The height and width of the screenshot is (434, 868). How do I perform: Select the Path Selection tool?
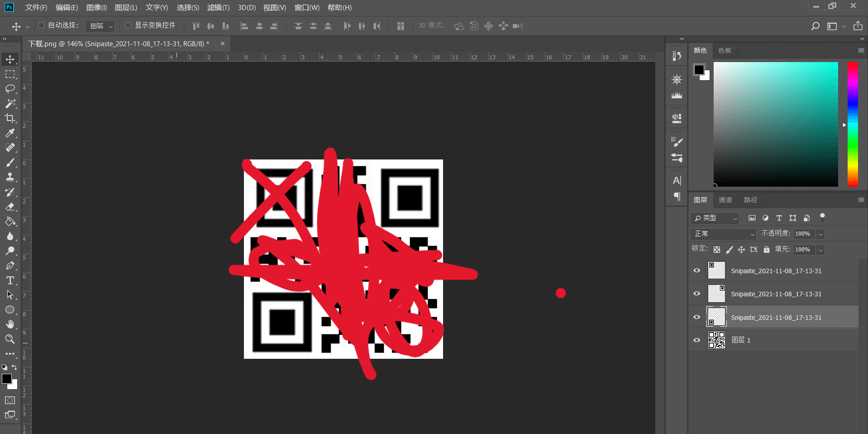tap(10, 295)
